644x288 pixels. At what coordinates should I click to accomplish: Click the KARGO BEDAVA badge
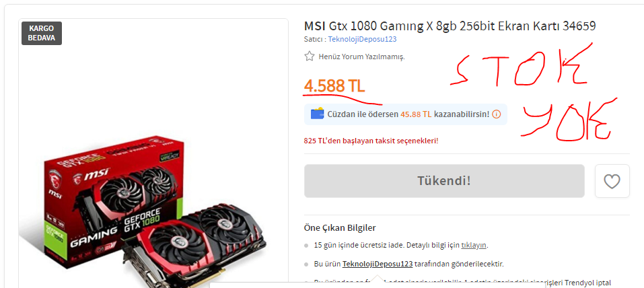(x=42, y=33)
